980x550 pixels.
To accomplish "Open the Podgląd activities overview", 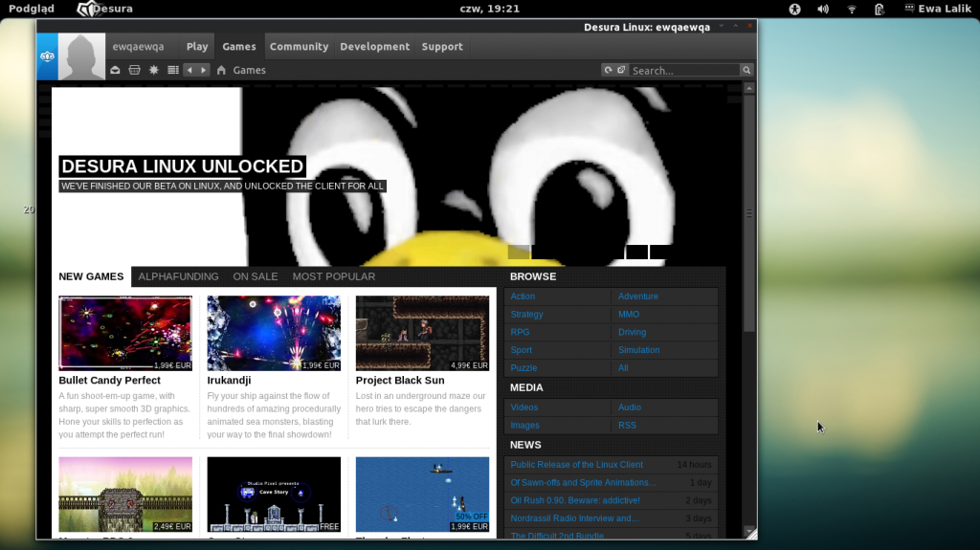I will point(32,9).
